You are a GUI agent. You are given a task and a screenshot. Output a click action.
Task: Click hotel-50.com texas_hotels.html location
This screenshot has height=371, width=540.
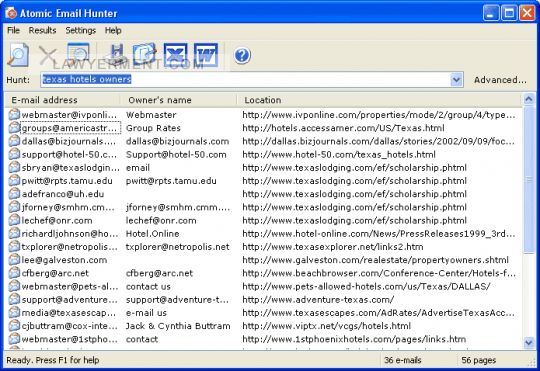pyautogui.click(x=339, y=155)
